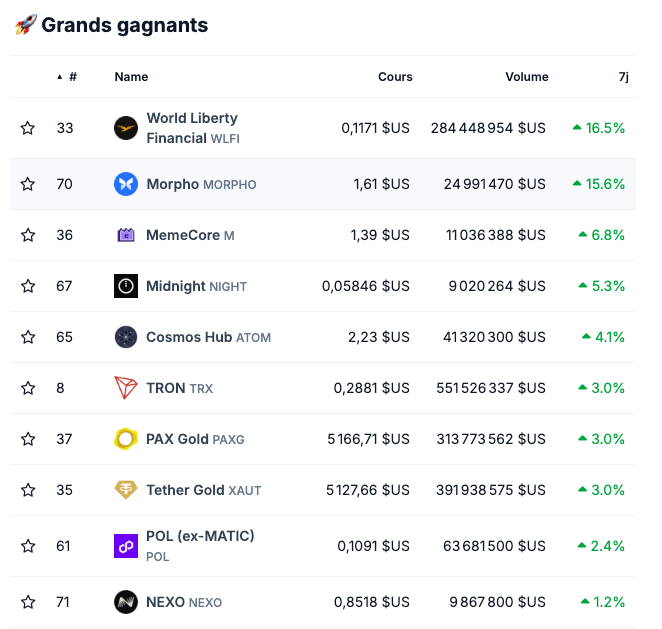Click the Morpho butterfly logo icon
Image resolution: width=662 pixels, height=629 pixels.
[x=126, y=184]
